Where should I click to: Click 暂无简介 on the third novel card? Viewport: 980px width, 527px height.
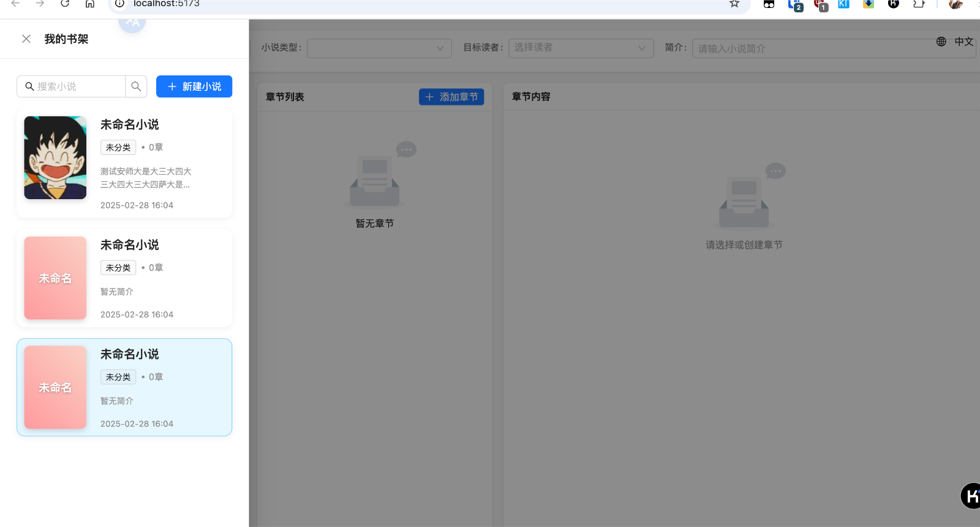[x=117, y=401]
